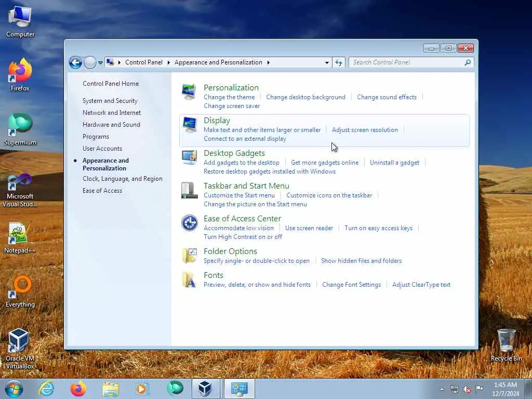Open the Action Center flag icon
Image resolution: width=532 pixels, height=399 pixels.
tap(479, 389)
